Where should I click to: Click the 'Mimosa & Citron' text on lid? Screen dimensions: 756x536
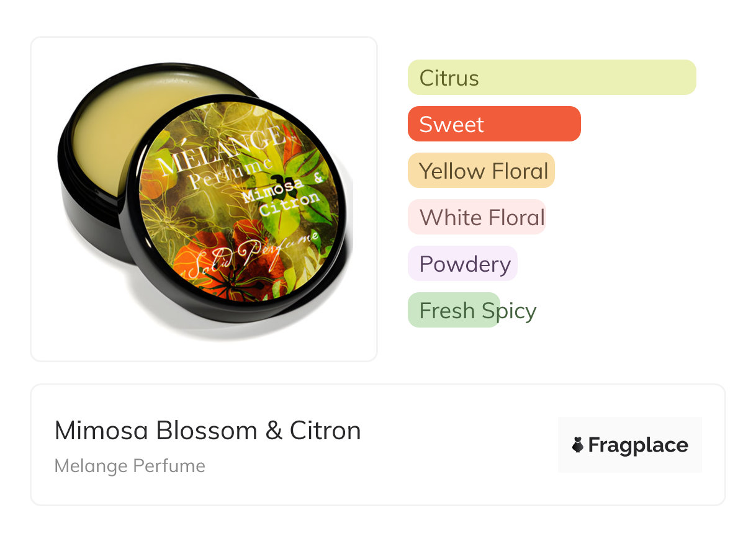282,197
